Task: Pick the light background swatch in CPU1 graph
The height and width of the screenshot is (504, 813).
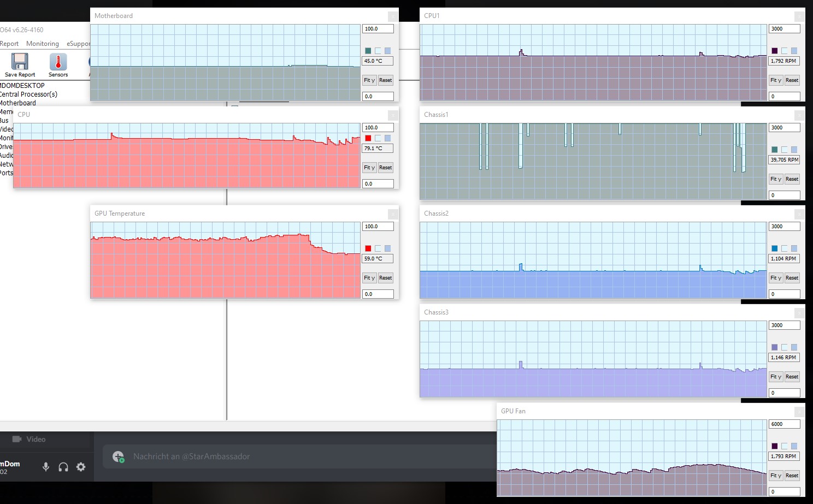Action: point(784,51)
